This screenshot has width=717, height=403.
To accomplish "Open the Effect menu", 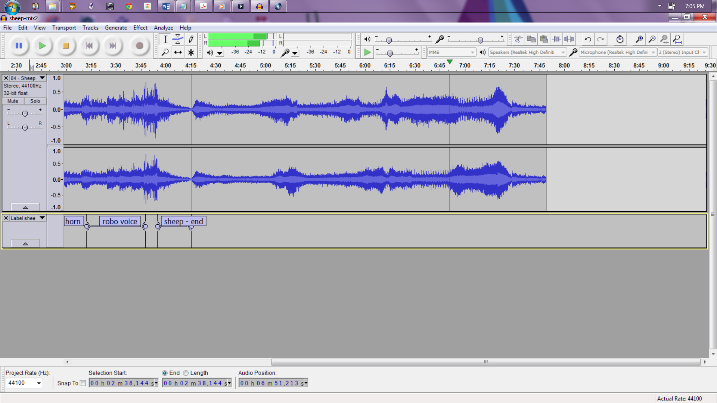I will coord(140,28).
